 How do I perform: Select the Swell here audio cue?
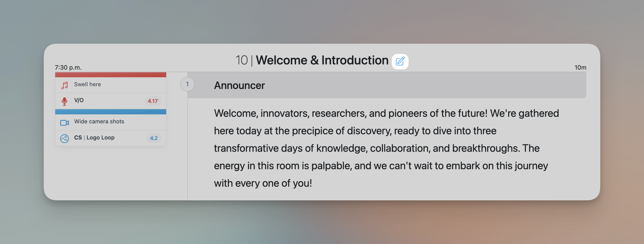[x=87, y=85]
